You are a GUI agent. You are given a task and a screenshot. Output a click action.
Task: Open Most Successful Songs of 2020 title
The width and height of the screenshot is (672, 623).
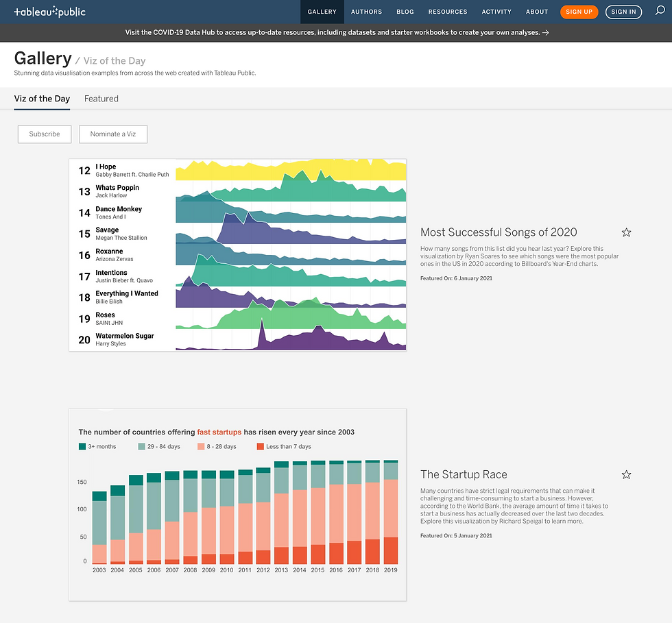(x=499, y=232)
